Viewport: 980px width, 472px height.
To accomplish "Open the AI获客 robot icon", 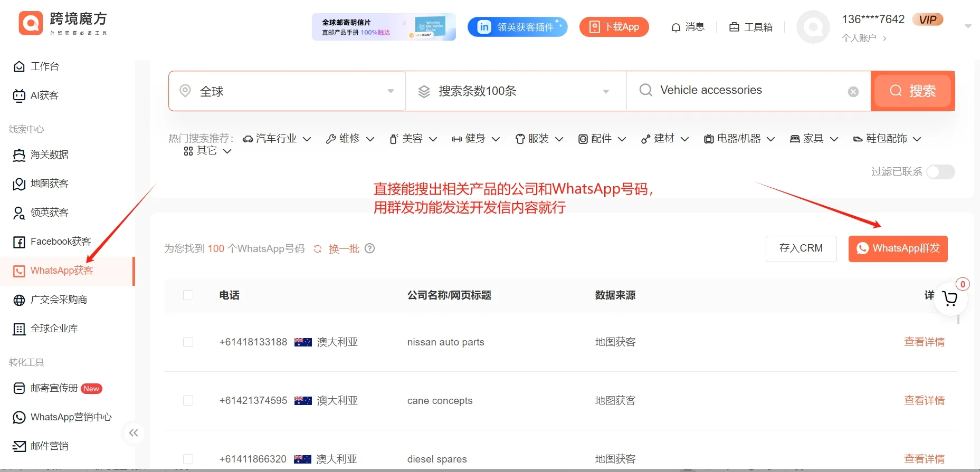I will pyautogui.click(x=19, y=95).
